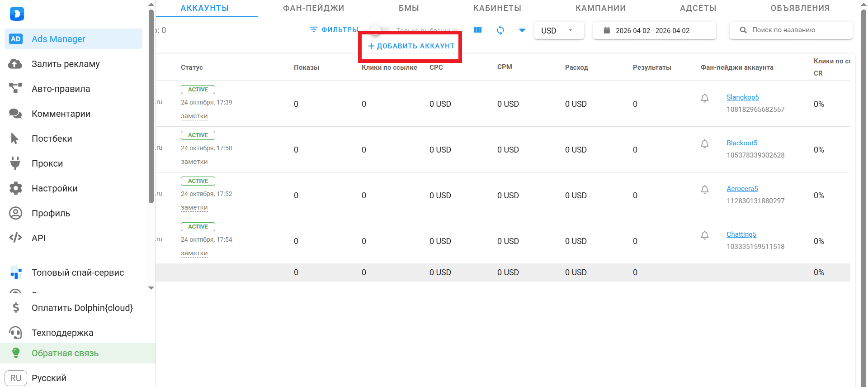Open the date range picker
This screenshot has width=868, height=387.
[x=654, y=30]
